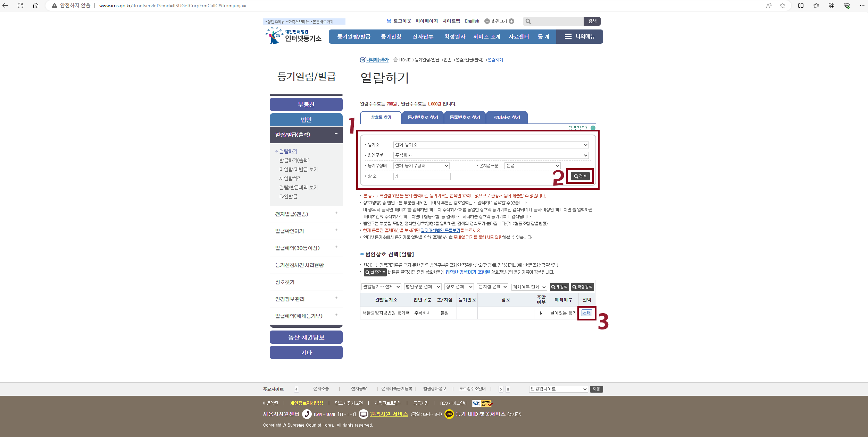Click the browser refresh icon
Image resolution: width=868 pixels, height=437 pixels.
point(20,6)
